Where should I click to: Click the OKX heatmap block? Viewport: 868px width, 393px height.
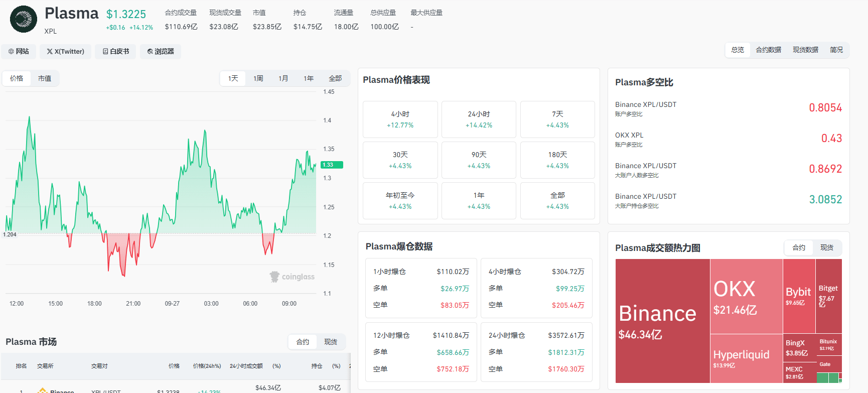pos(747,296)
